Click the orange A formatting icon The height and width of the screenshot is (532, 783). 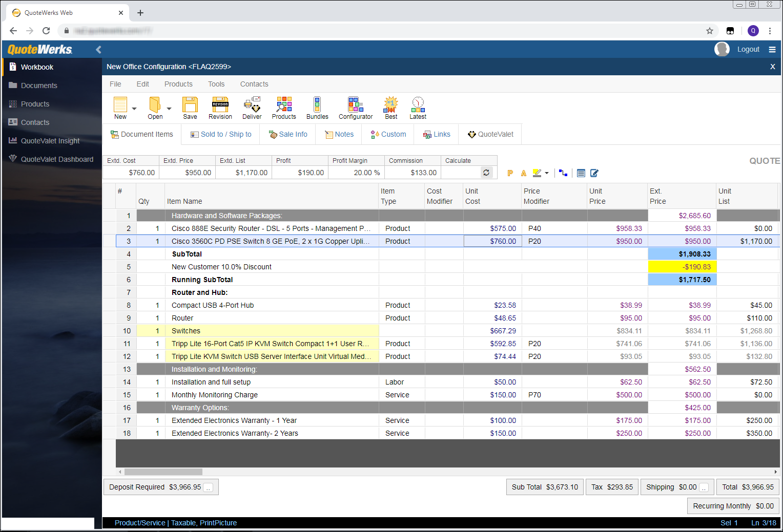pos(524,173)
